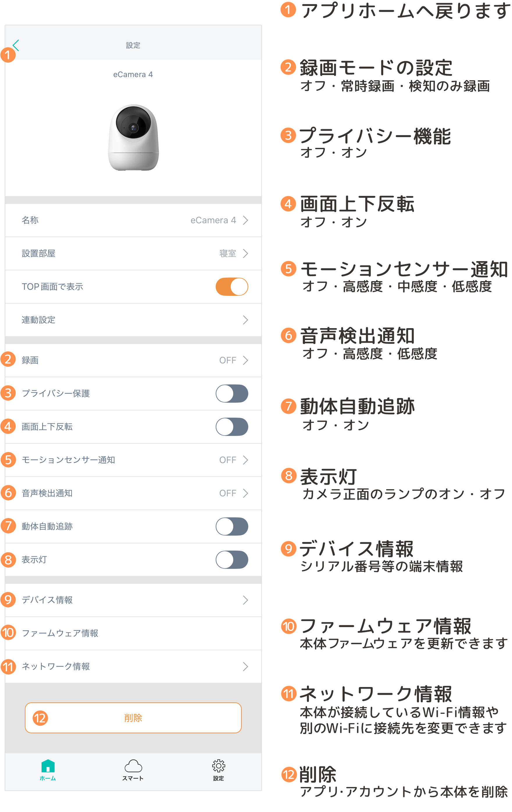Viewport: 512px width, 812px height.
Task: Open モーションセンサー通知 OFF setting
Action: point(133,460)
